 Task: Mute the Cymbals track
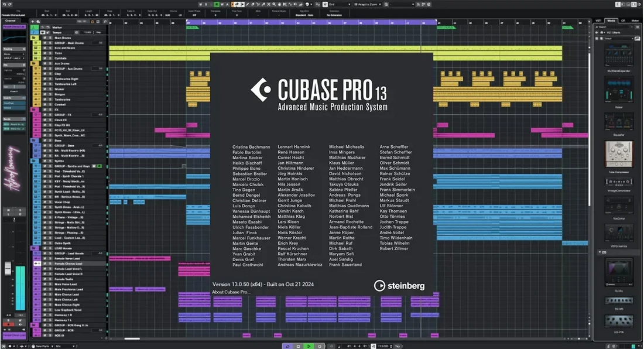click(x=44, y=59)
